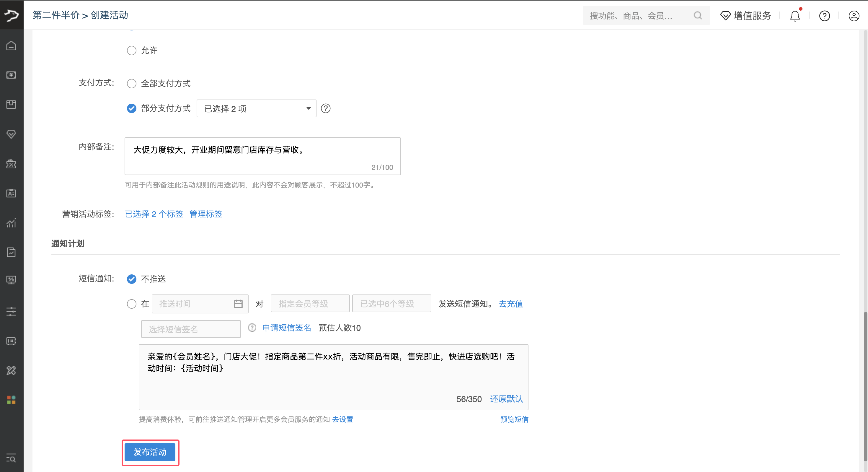
Task: Open the help question mark in the top bar
Action: click(825, 16)
